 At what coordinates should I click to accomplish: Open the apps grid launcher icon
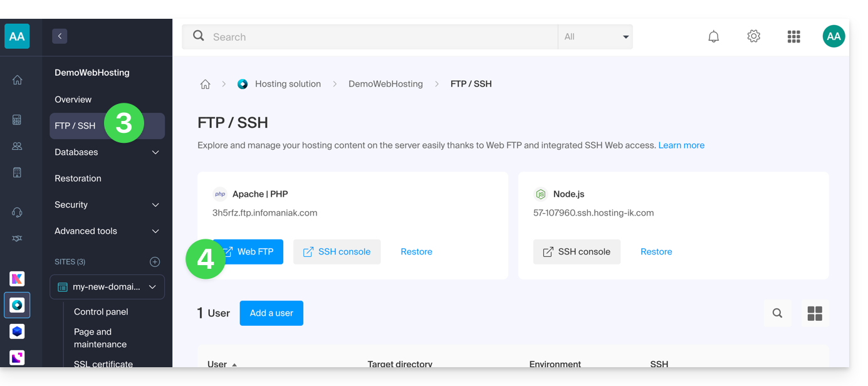click(x=793, y=37)
